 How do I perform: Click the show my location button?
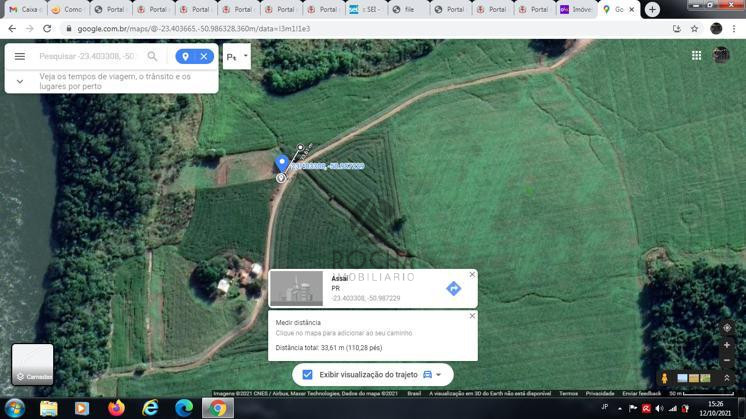727,328
